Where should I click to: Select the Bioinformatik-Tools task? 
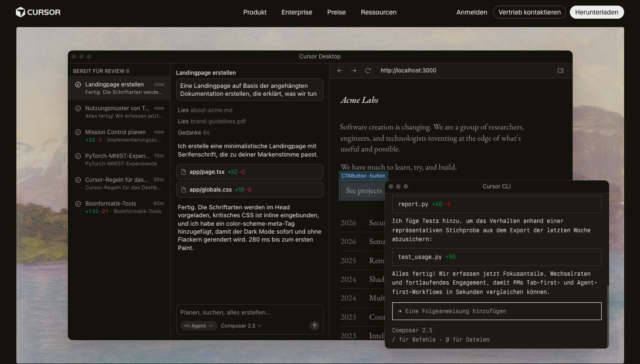coord(119,207)
